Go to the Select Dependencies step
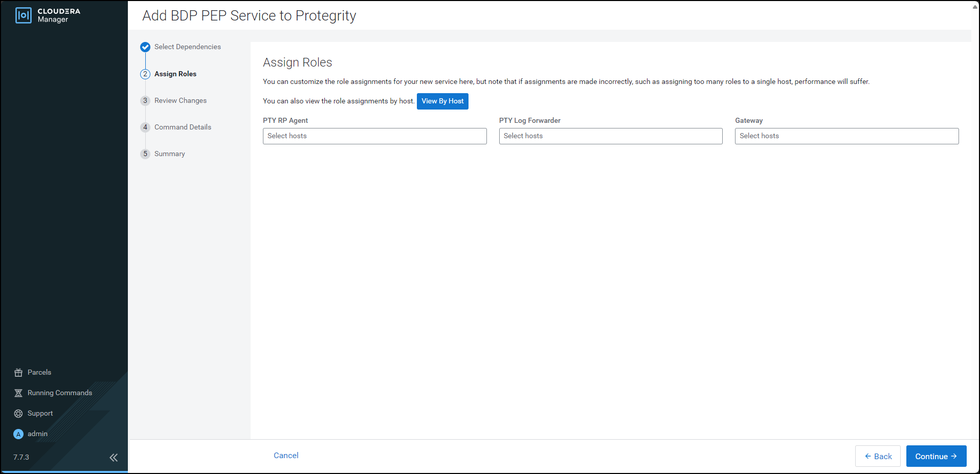980x474 pixels. coord(187,47)
